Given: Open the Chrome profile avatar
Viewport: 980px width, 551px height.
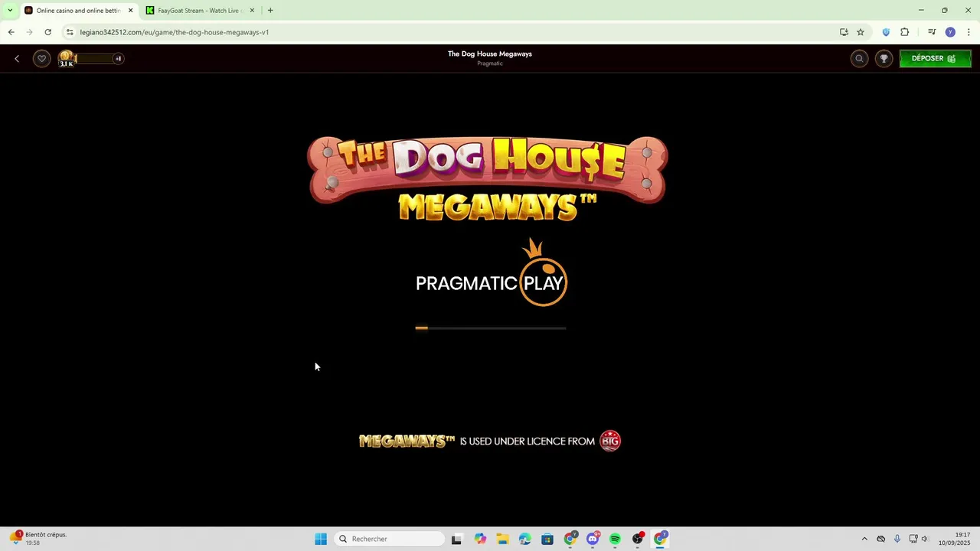Looking at the screenshot, I should pos(950,32).
